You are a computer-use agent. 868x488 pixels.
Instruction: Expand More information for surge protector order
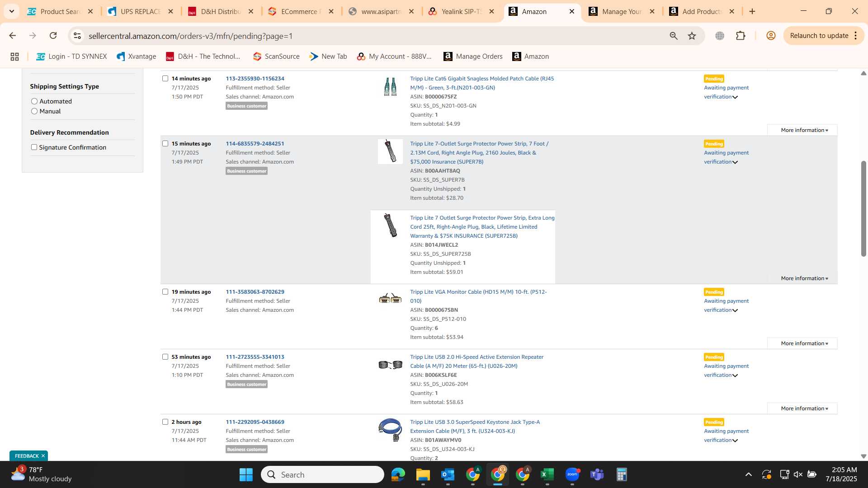pyautogui.click(x=802, y=278)
